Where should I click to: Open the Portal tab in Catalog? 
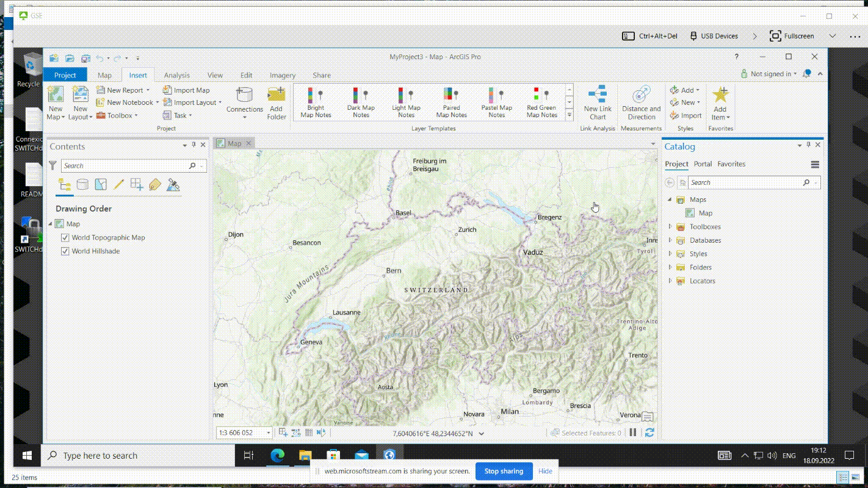coord(703,164)
